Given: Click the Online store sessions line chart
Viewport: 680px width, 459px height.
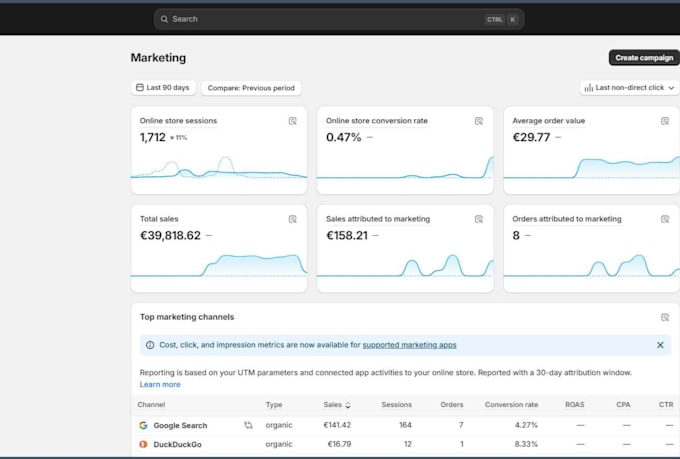Looking at the screenshot, I should click(x=219, y=168).
